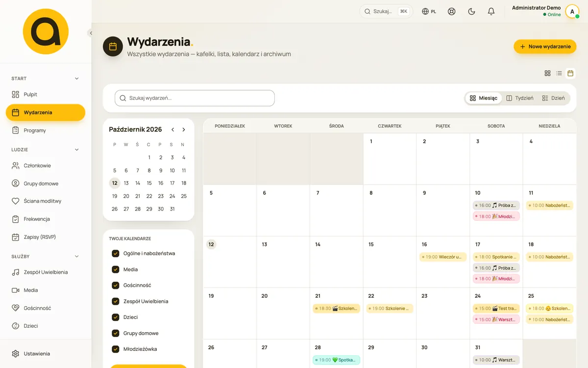Select Wydarzenia in the sidebar
The image size is (588, 368).
(46, 112)
